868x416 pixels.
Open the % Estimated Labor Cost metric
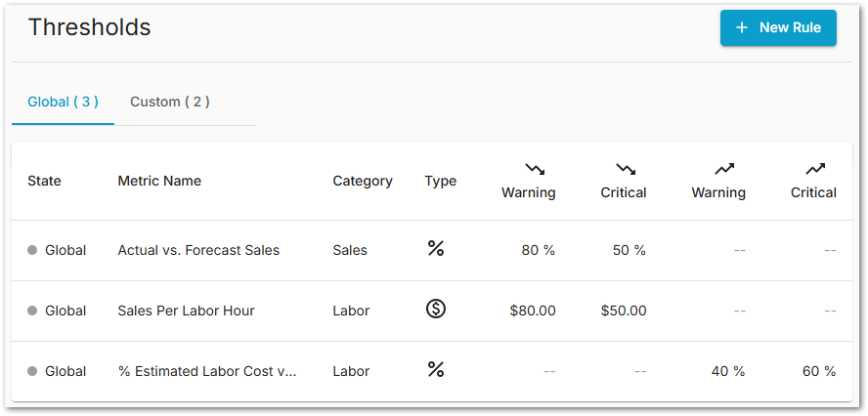click(x=206, y=371)
